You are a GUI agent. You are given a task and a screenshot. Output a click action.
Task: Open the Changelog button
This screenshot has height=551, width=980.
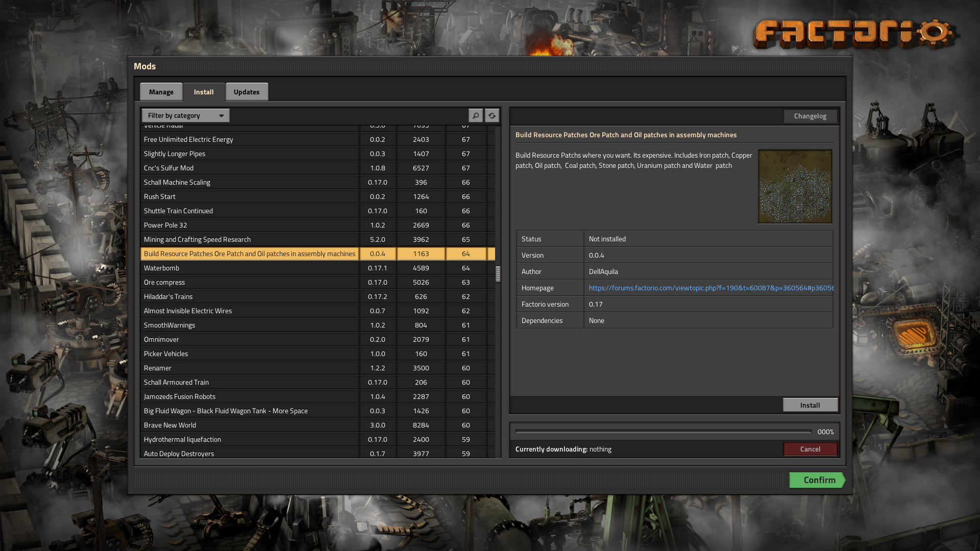click(x=810, y=116)
